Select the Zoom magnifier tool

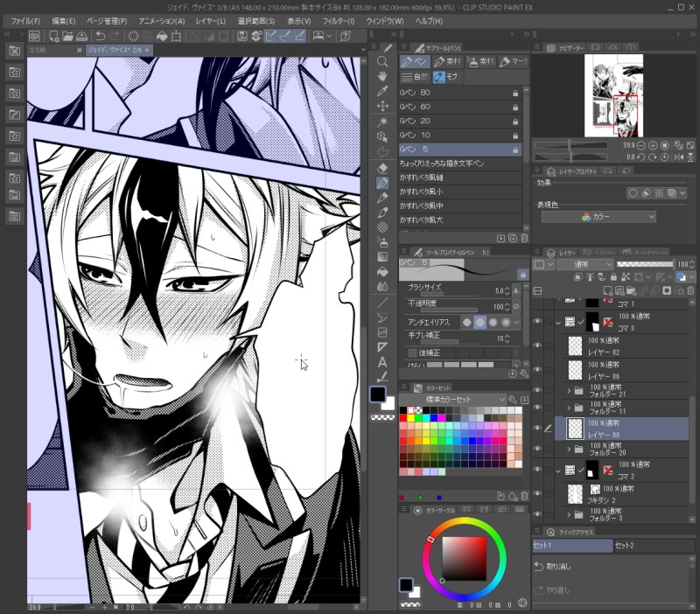[382, 61]
